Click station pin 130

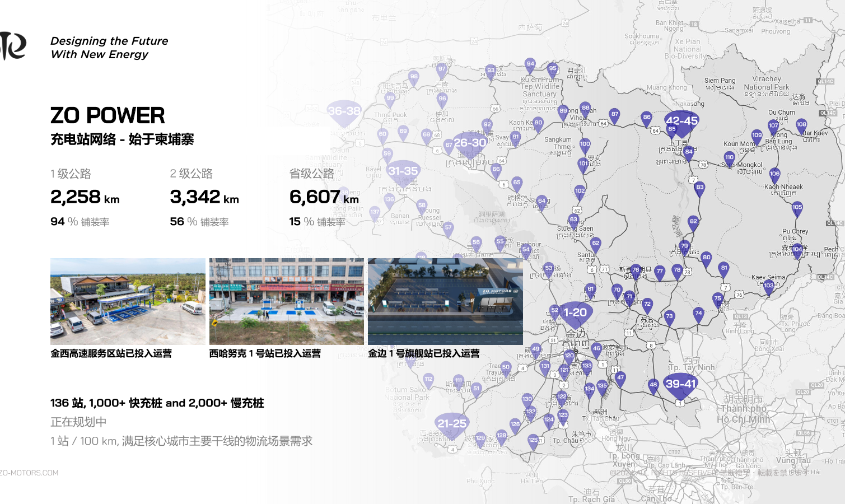[527, 401]
